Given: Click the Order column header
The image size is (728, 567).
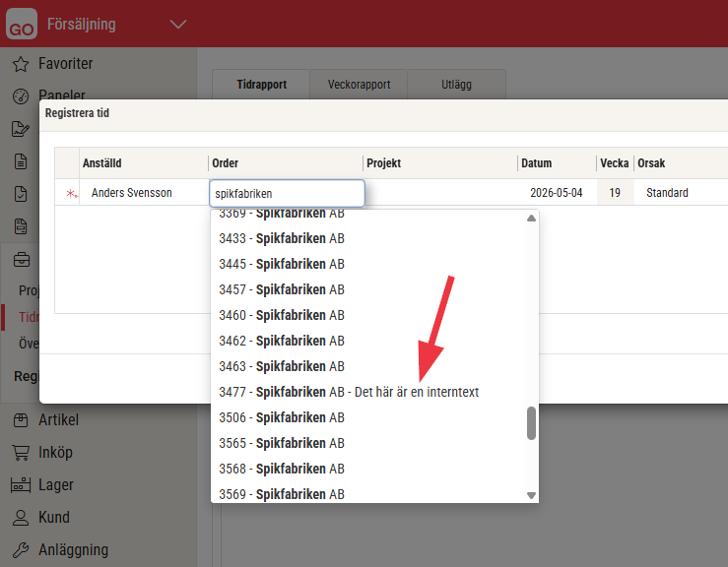Looking at the screenshot, I should (x=285, y=163).
